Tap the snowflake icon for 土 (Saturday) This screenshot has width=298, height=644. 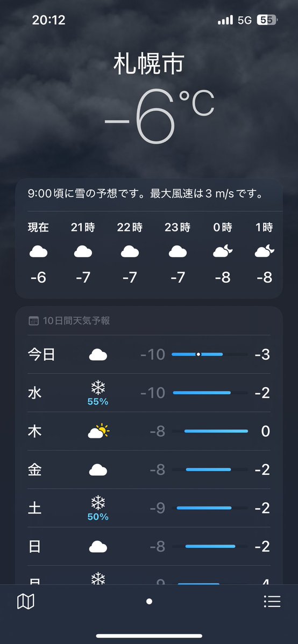tap(98, 502)
